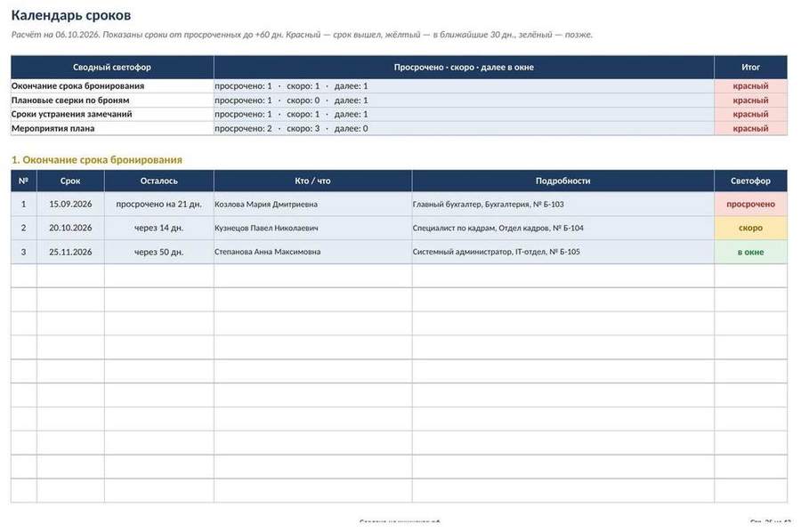Select the name "Козлова Мария Дмитриевна"
Viewport: 801px width, 532px height.
click(266, 205)
